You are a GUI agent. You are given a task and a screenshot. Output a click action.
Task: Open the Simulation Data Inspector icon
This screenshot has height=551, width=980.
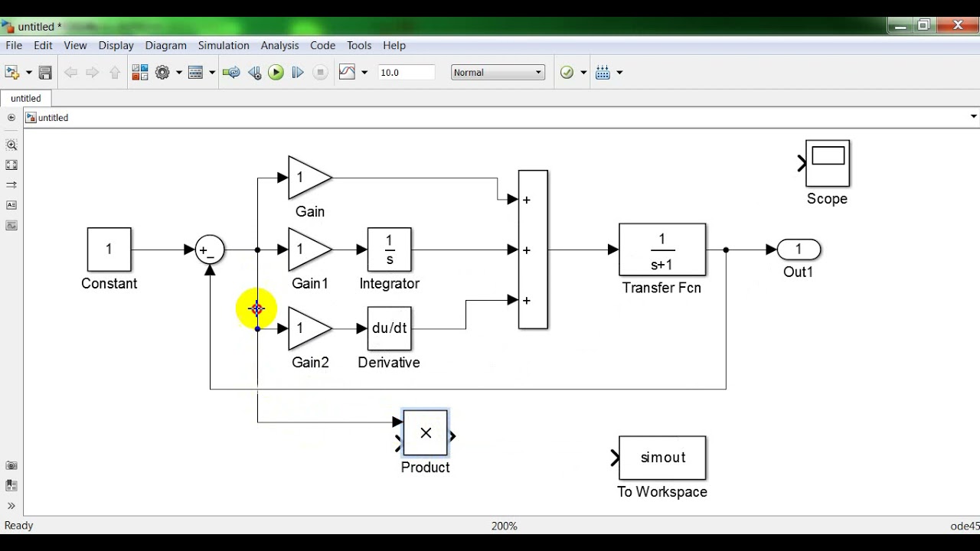(348, 73)
